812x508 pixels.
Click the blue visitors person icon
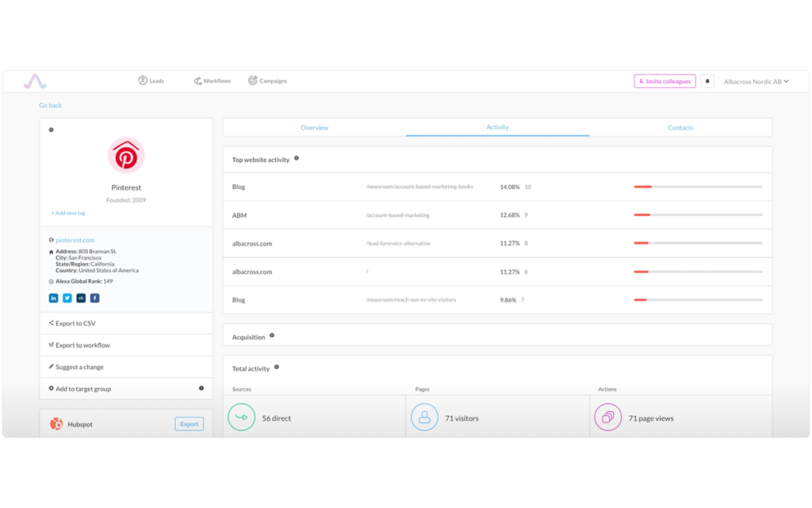[x=425, y=418]
